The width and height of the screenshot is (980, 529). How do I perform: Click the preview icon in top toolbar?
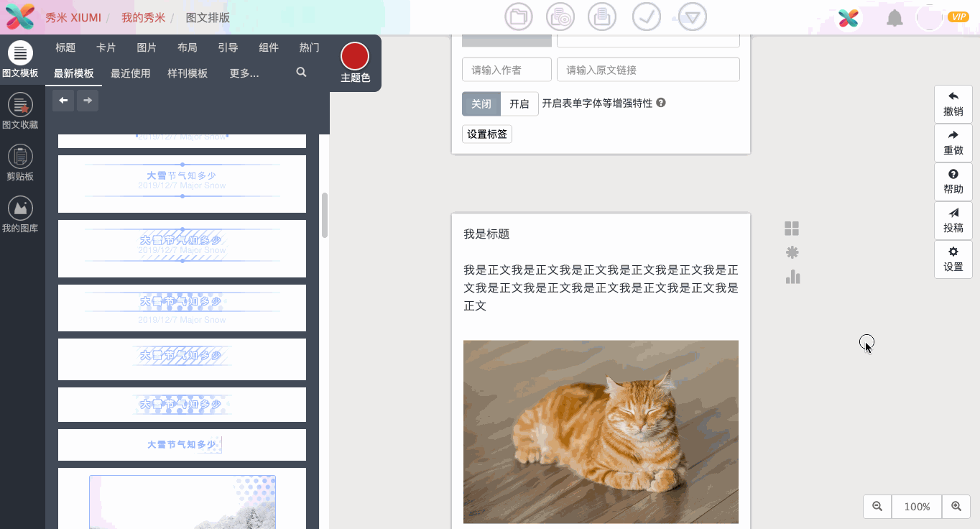click(560, 17)
